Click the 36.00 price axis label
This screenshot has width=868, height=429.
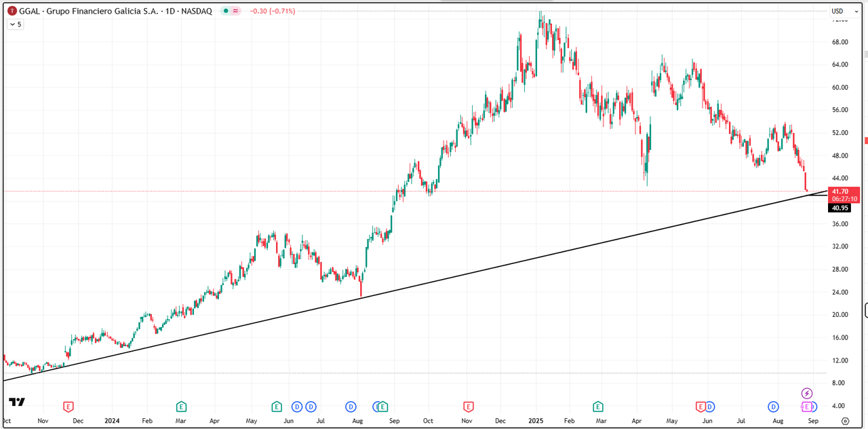coord(840,224)
